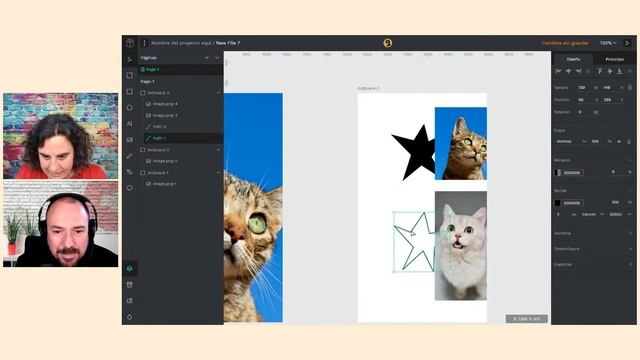The height and width of the screenshot is (360, 640).
Task: Select the image-png-4 layer
Action: (180, 104)
